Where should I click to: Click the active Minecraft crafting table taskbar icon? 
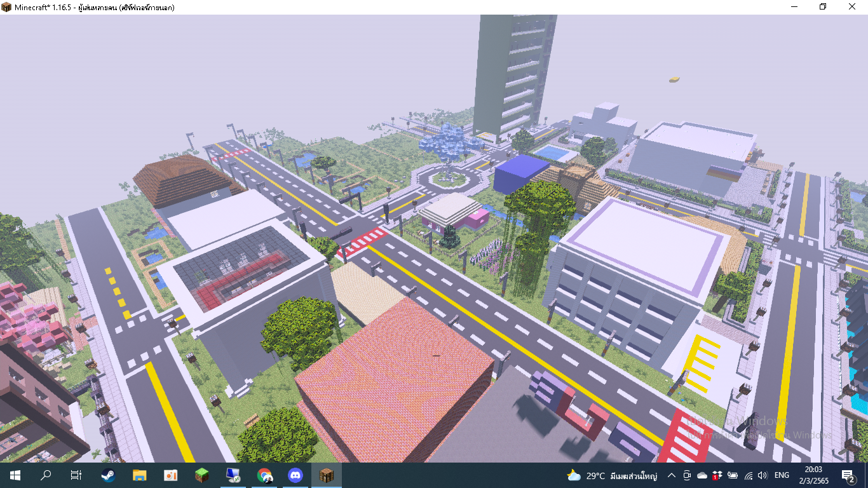tap(327, 475)
